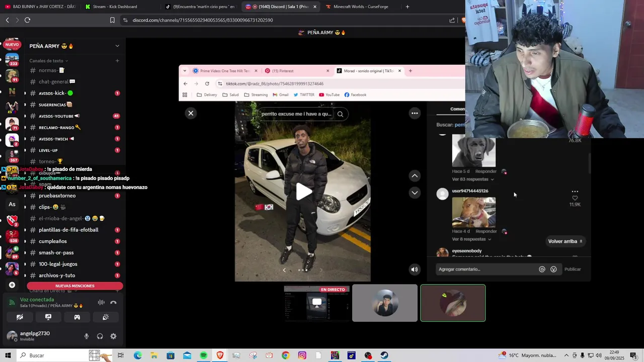Expand the avisos-kick channel thread arrow
This screenshot has width=644, height=362.
coord(25,93)
